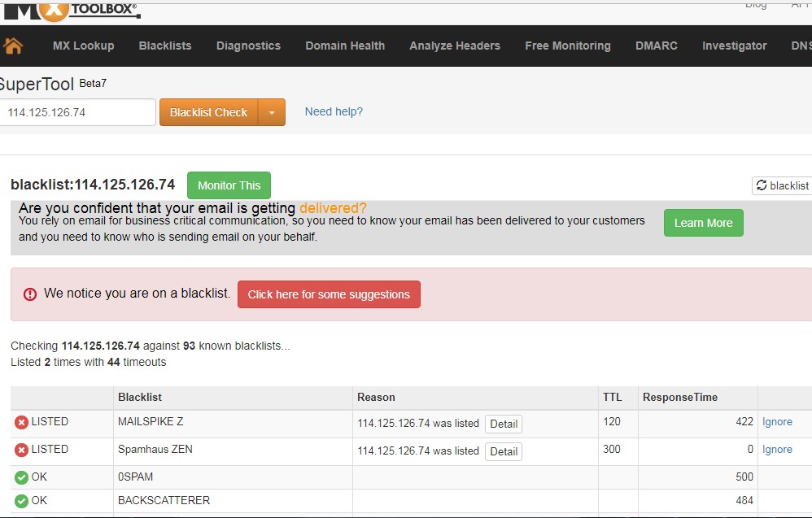Viewport: 812px width, 518px height.
Task: Click the green OK icon for BACKSCATTERER
Action: [21, 501]
